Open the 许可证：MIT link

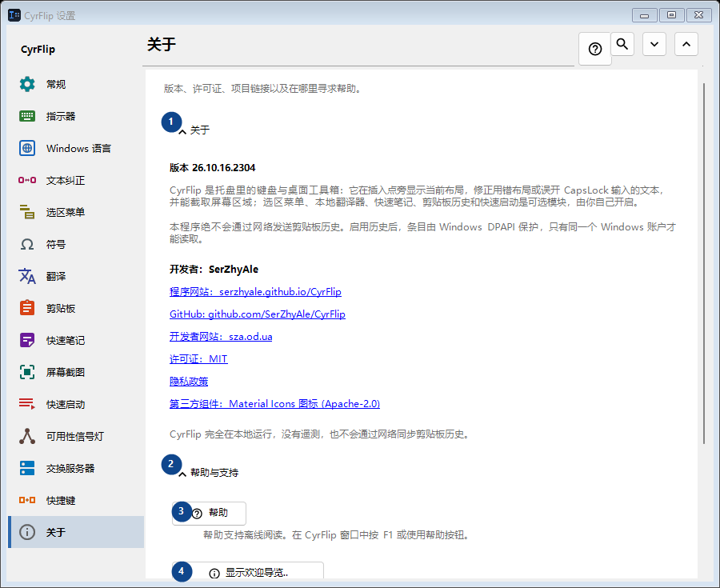[198, 359]
